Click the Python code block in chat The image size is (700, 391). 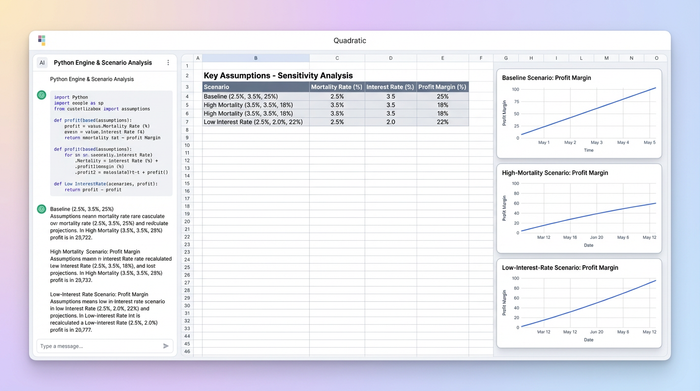click(111, 143)
